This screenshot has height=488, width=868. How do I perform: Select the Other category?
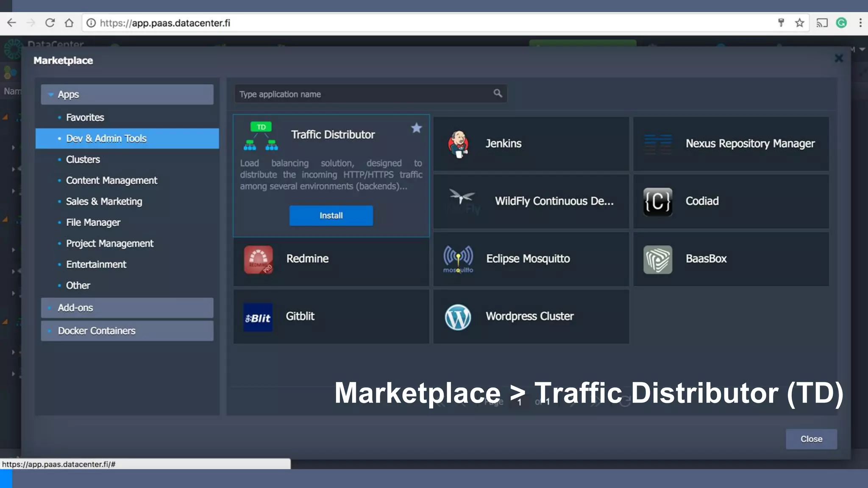coord(78,286)
